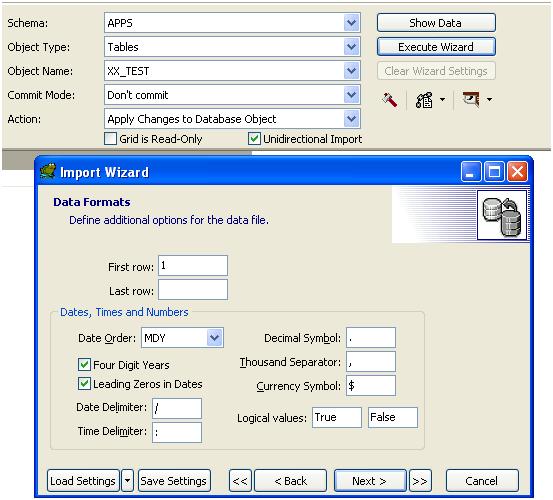Uncheck Leading Zeros in Dates option
Image resolution: width=553 pixels, height=500 pixels.
click(84, 384)
